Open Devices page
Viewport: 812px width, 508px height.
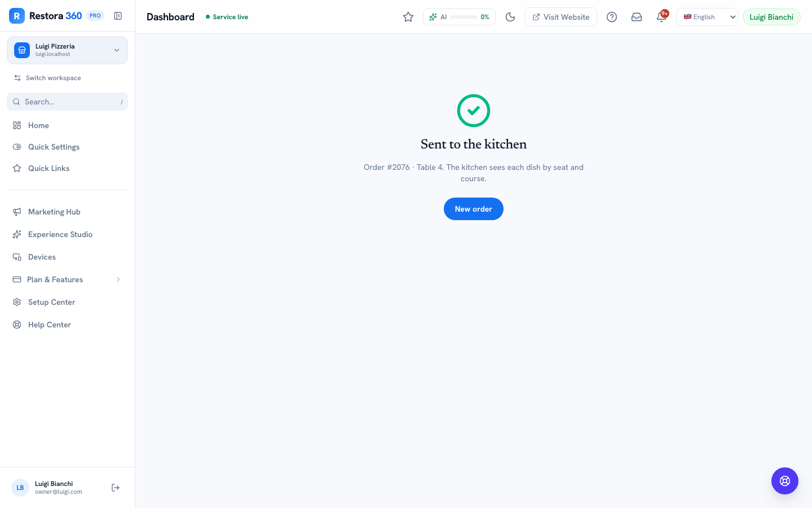coord(67,257)
